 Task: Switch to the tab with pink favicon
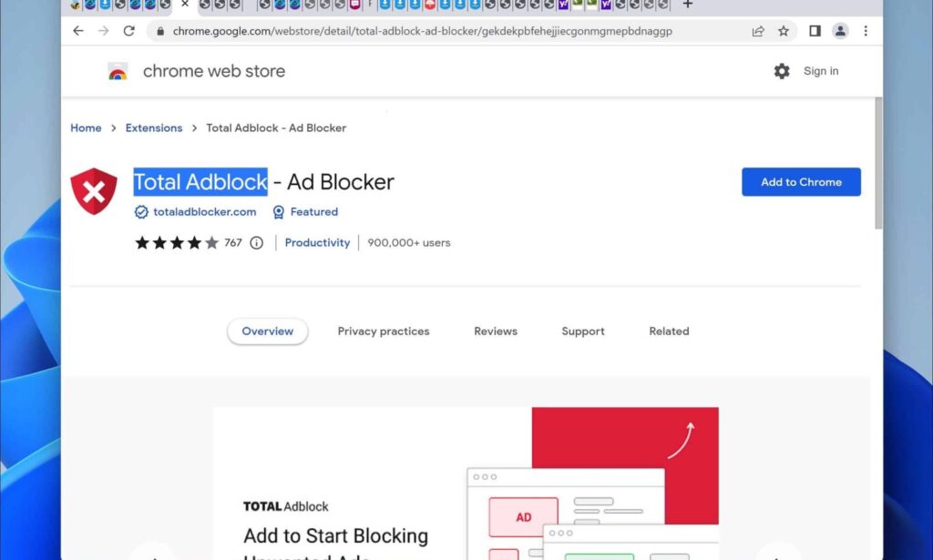pyautogui.click(x=354, y=5)
